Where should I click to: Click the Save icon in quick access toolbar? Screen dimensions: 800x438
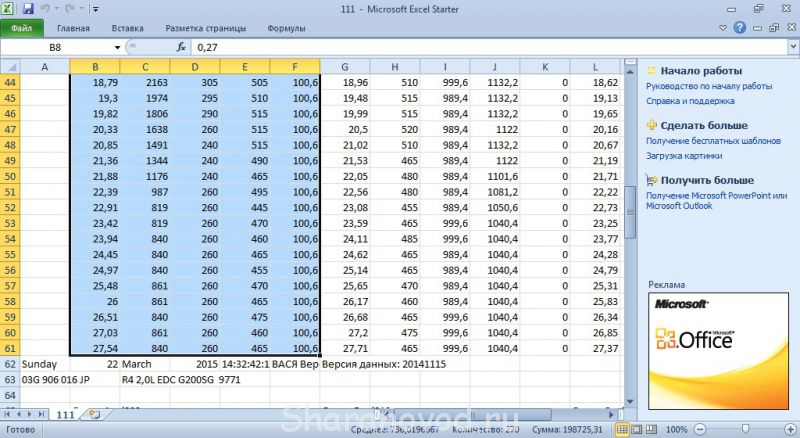[27, 8]
